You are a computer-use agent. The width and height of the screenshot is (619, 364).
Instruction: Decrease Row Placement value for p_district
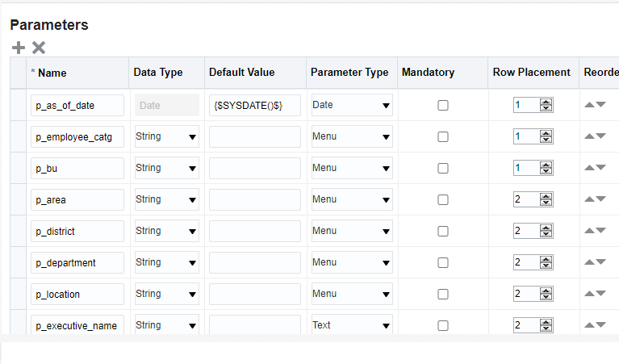point(546,234)
